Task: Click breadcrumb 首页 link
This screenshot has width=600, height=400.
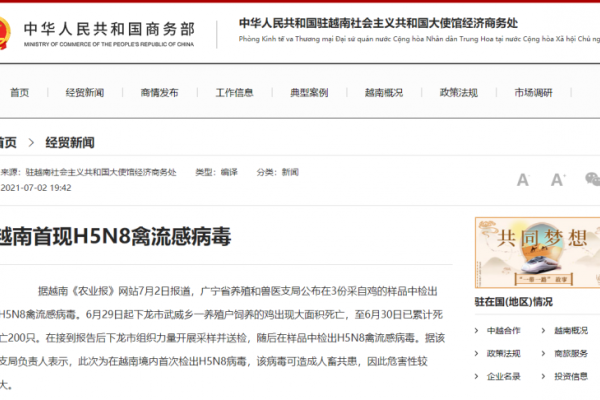Action: click(x=8, y=143)
